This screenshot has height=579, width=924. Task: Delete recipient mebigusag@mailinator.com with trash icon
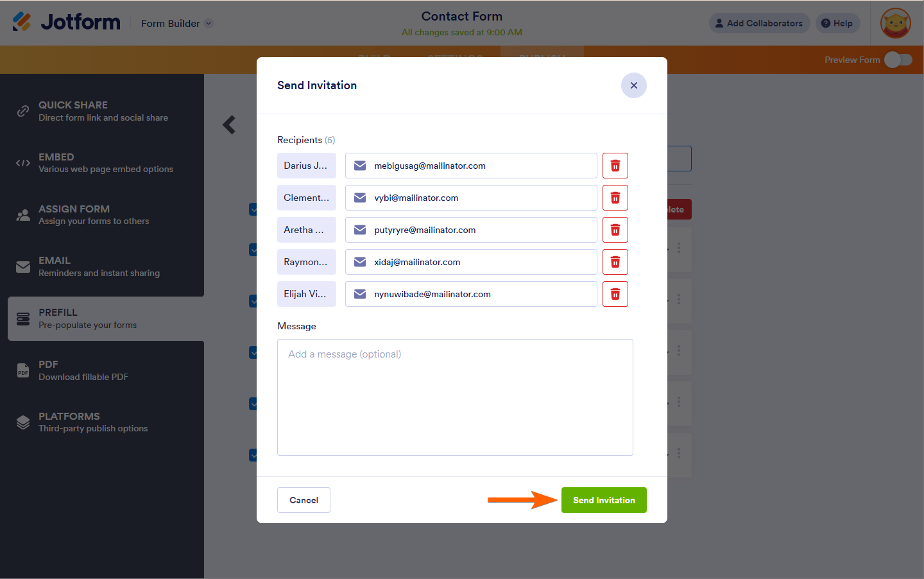coord(615,166)
